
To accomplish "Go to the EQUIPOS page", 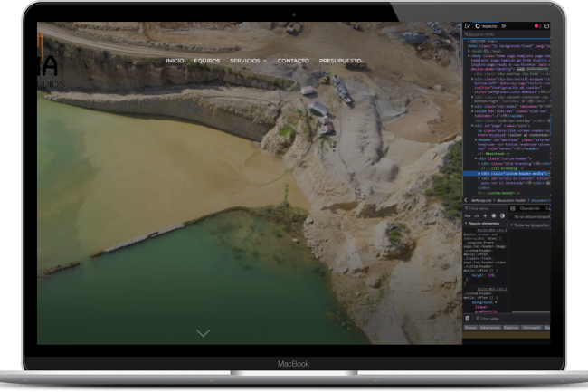I will point(207,61).
